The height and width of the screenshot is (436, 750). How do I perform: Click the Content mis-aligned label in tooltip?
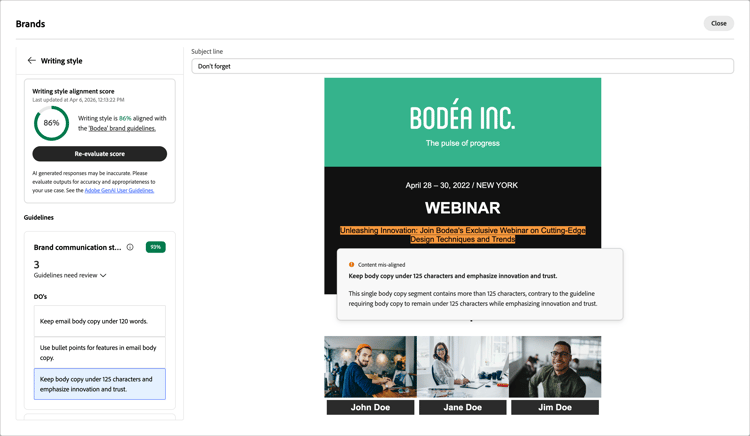381,264
